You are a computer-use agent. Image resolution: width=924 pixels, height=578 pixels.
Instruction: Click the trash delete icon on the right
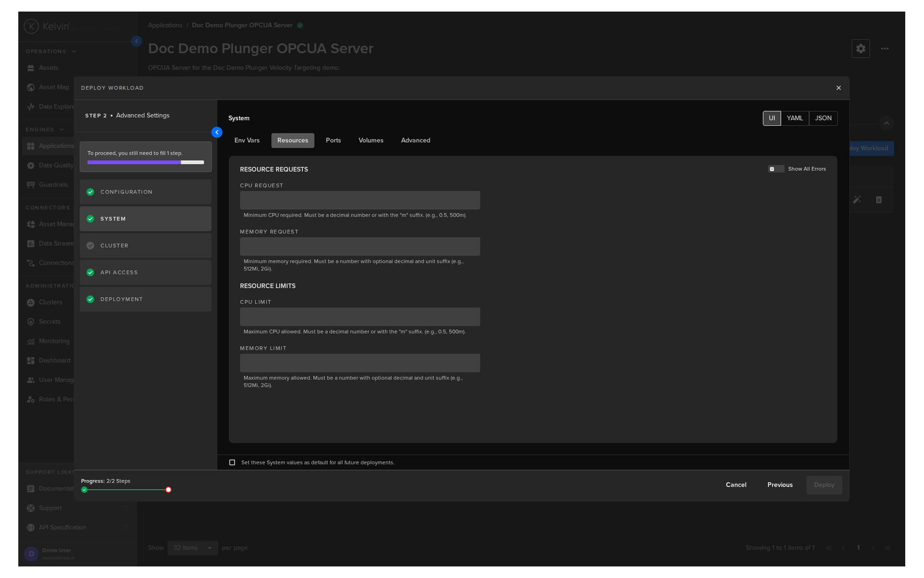(x=879, y=200)
